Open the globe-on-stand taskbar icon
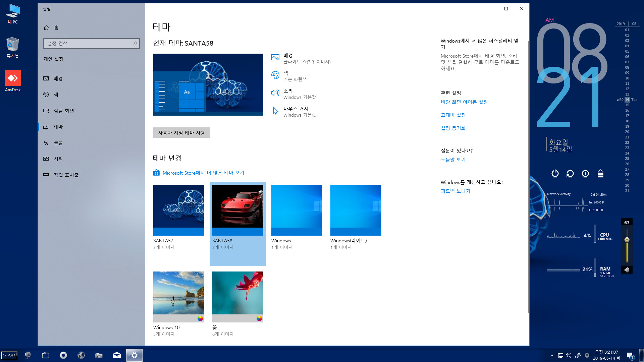The height and width of the screenshot is (362, 644). tap(28, 355)
